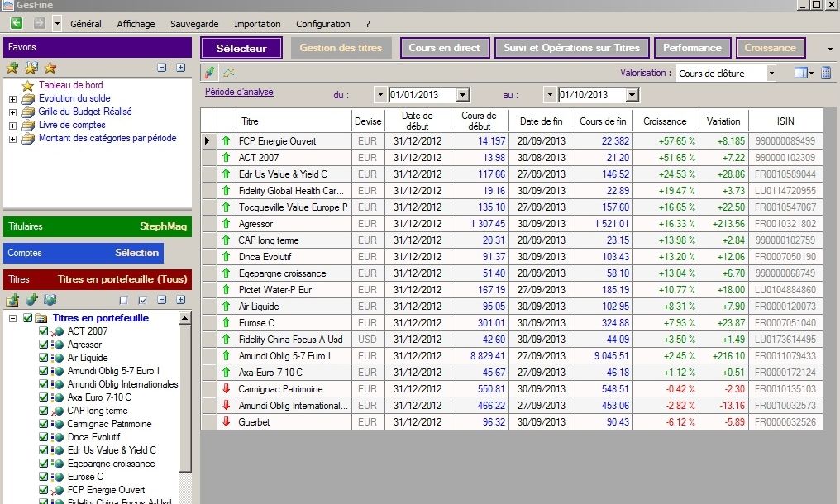Expand the Evolution du solde tree node

point(12,99)
